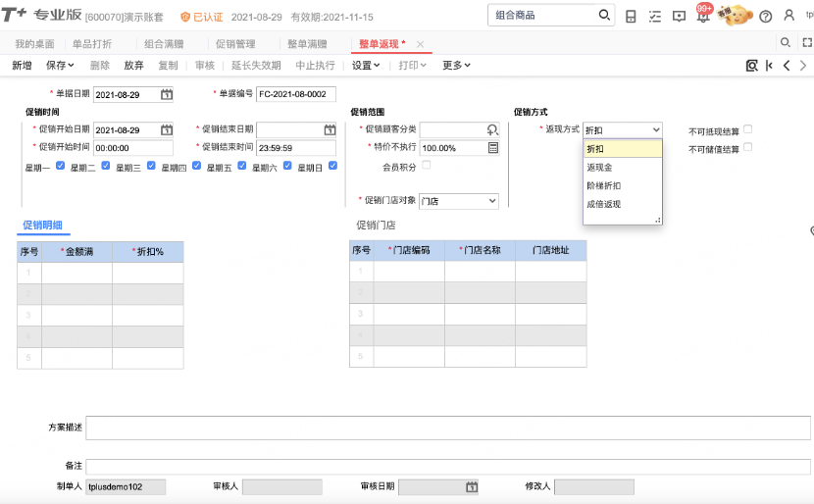This screenshot has width=814, height=504.
Task: Click the 方案描述 text area
Action: pos(448,428)
